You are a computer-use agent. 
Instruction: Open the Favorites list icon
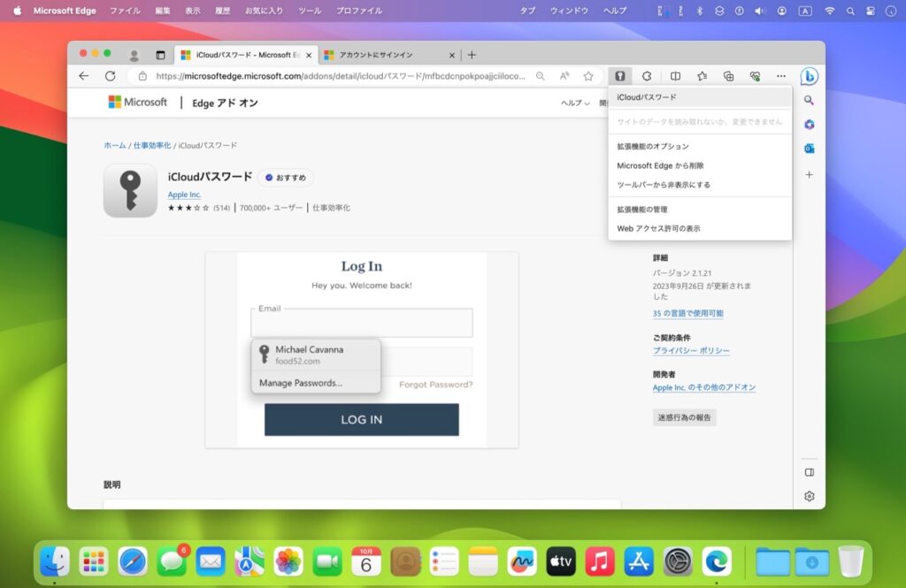702,76
